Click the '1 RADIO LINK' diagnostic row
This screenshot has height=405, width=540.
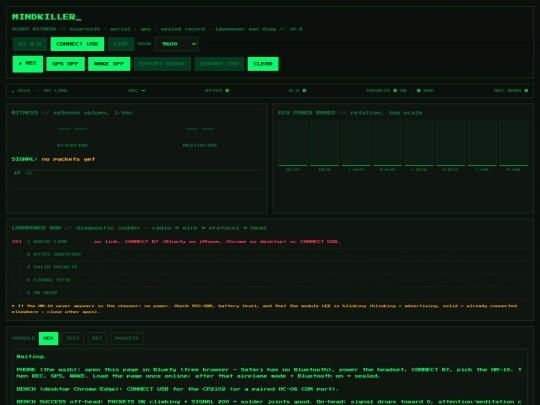tap(270, 241)
